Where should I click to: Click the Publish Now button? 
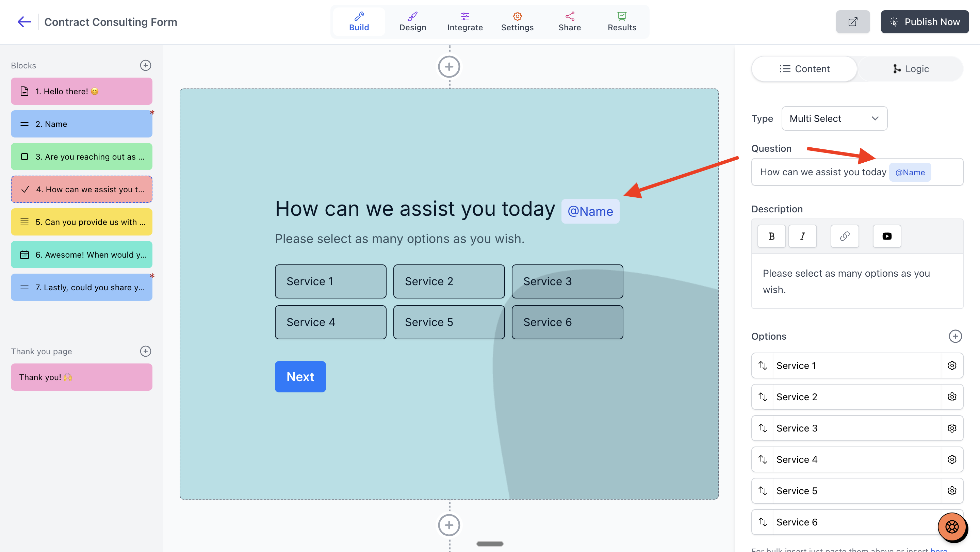[x=925, y=22]
